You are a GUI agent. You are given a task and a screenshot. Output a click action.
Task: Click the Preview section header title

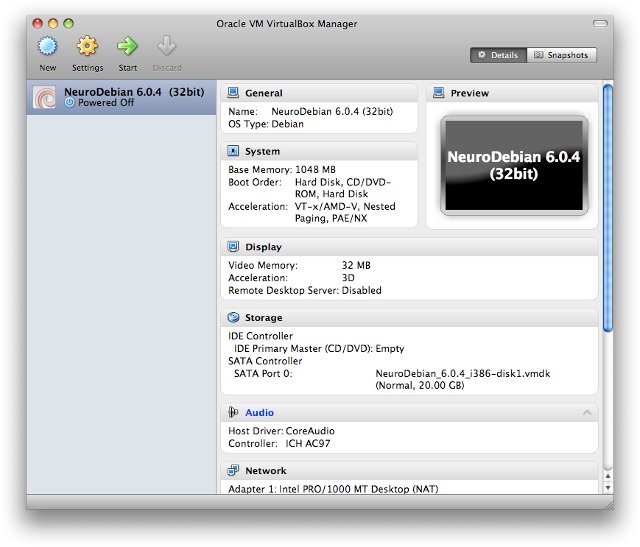click(469, 93)
